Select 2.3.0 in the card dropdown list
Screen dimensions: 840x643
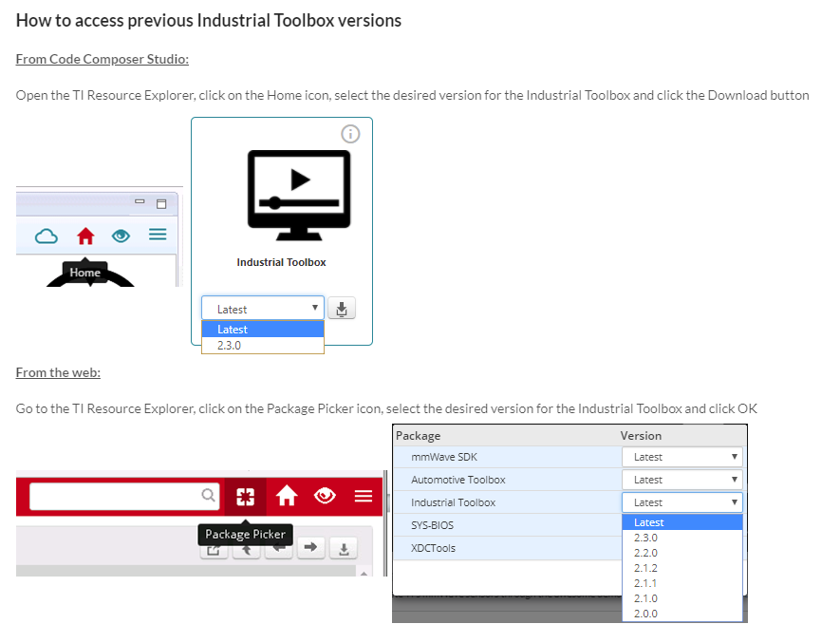263,346
